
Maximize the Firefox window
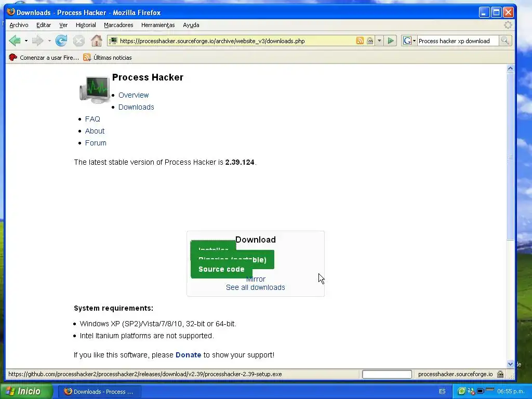coord(496,12)
